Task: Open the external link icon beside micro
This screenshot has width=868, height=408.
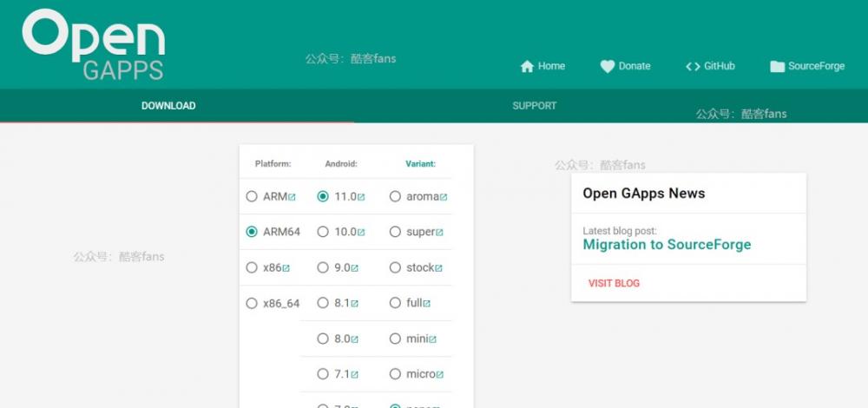Action: (x=439, y=375)
